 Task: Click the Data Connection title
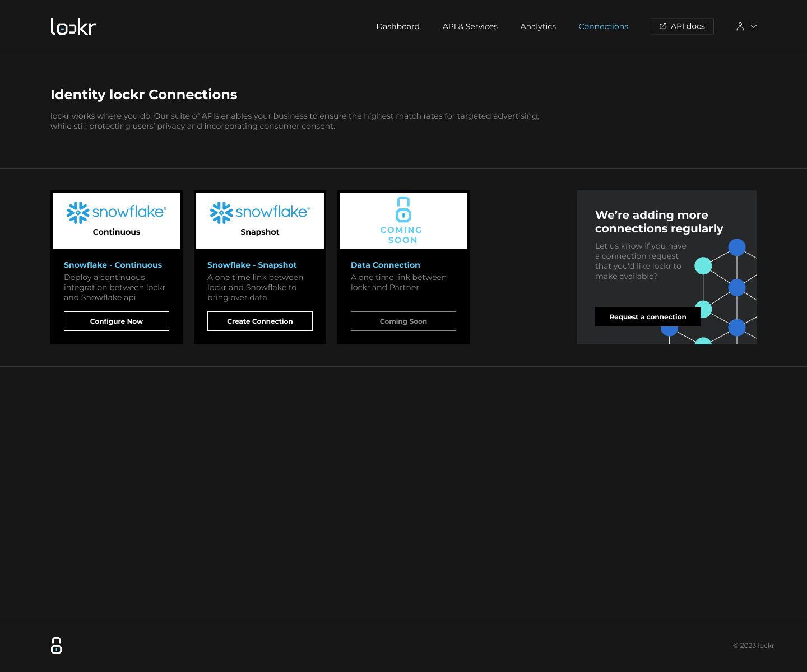pyautogui.click(x=386, y=265)
